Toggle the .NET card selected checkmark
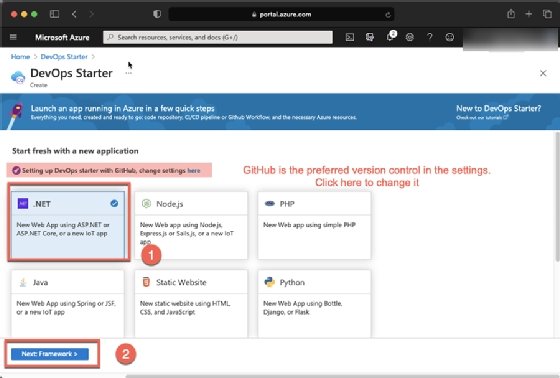The height and width of the screenshot is (378, 560). point(114,203)
